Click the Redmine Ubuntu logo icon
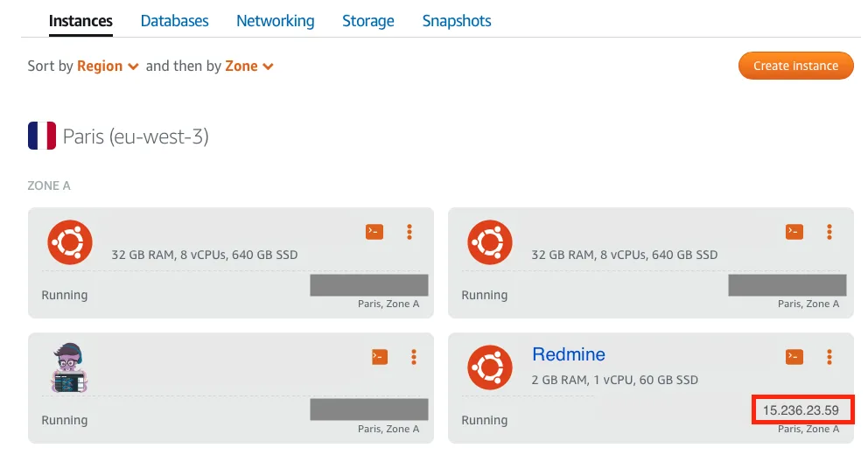The image size is (868, 455). 489,367
